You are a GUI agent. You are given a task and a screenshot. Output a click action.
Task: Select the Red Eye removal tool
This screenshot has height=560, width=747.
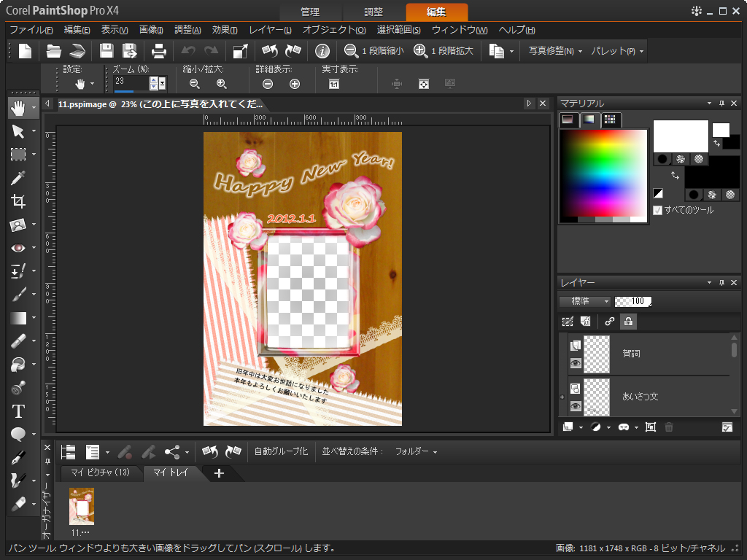point(18,248)
